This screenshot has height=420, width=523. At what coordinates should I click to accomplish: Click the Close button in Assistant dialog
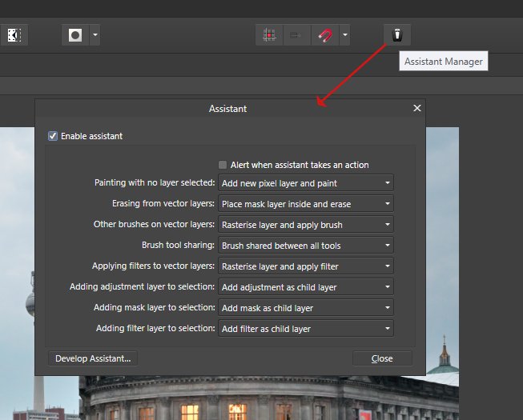coord(382,358)
